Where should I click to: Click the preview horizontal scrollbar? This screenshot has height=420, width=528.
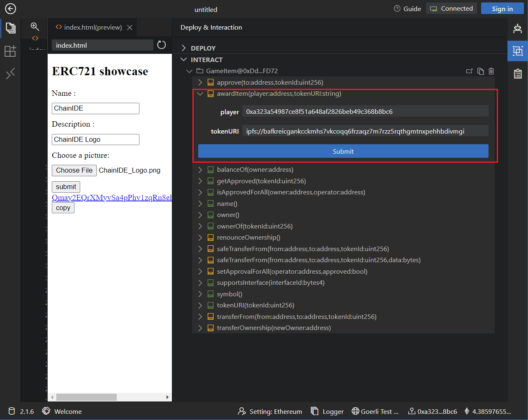pyautogui.click(x=86, y=397)
